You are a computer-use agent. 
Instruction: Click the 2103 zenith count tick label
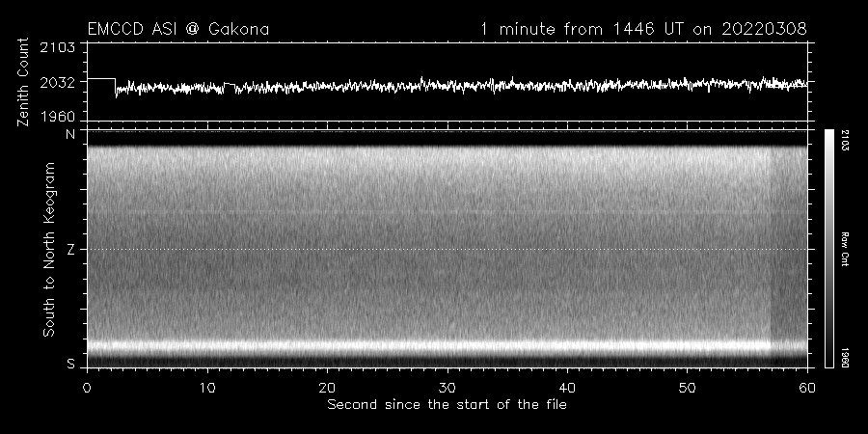[x=58, y=47]
